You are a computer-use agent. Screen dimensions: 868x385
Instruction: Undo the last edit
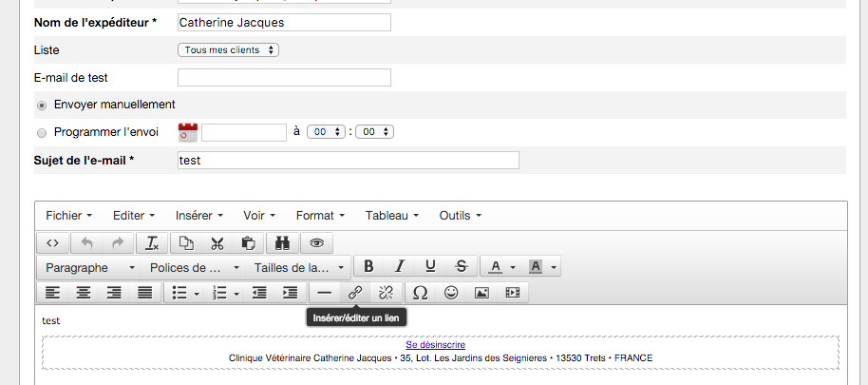87,243
